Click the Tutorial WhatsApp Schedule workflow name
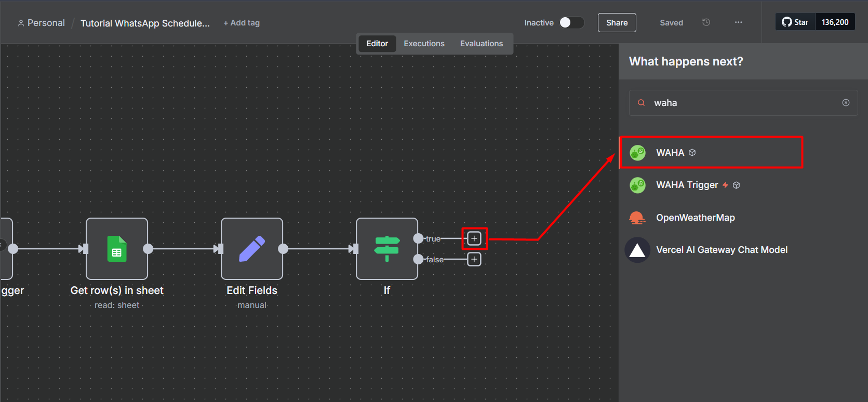Screen dimensions: 868x402 [x=145, y=23]
